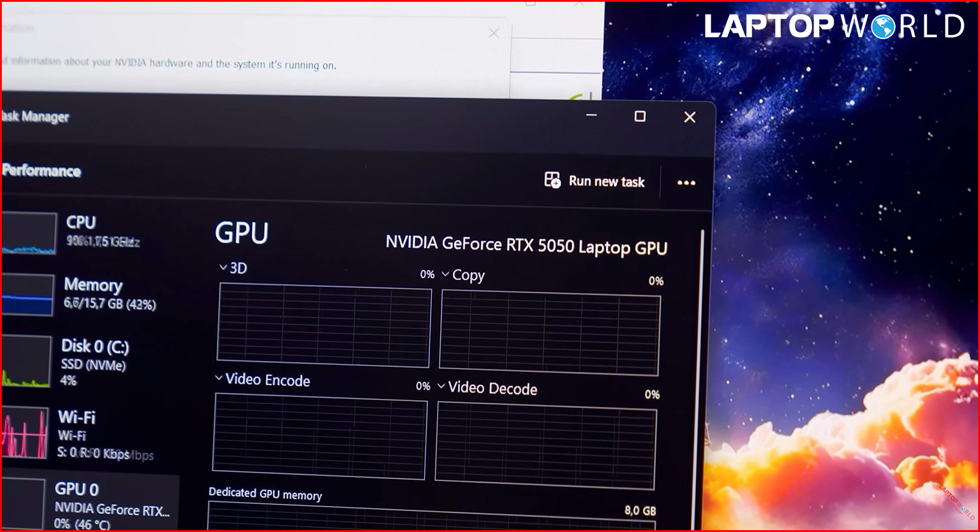Open the 3D engine dropdown chevron
Image resolution: width=980 pixels, height=532 pixels.
pos(223,268)
